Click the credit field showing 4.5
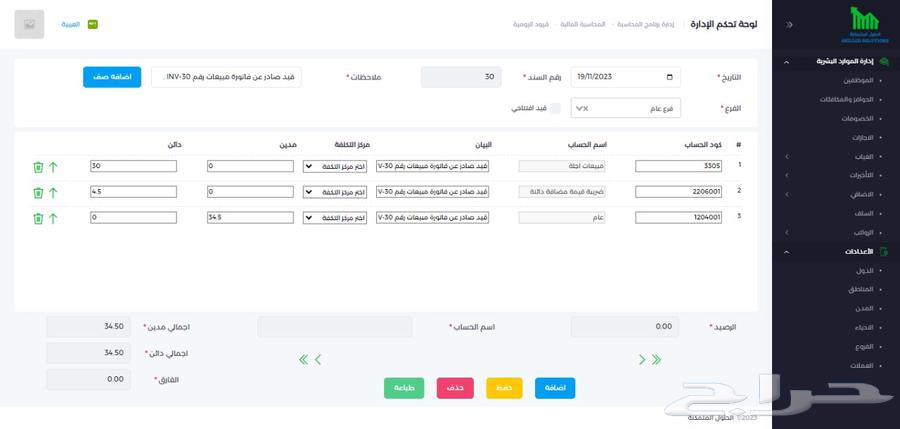The image size is (900, 429). point(133,192)
